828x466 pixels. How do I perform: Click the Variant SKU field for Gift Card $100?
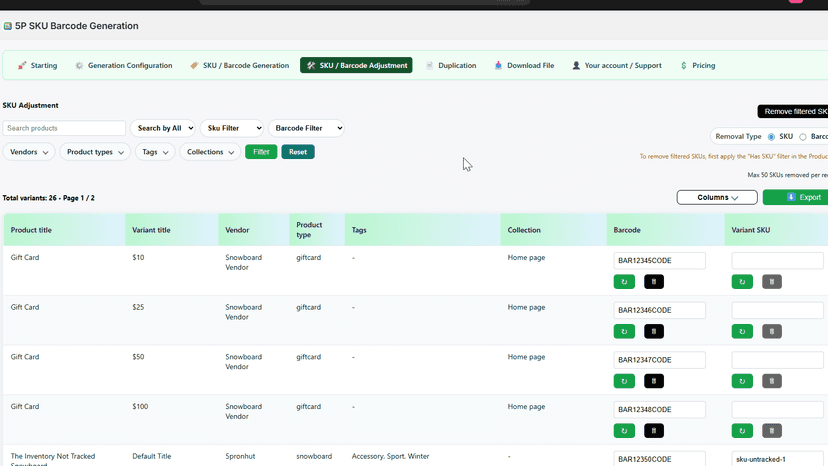coord(777,409)
